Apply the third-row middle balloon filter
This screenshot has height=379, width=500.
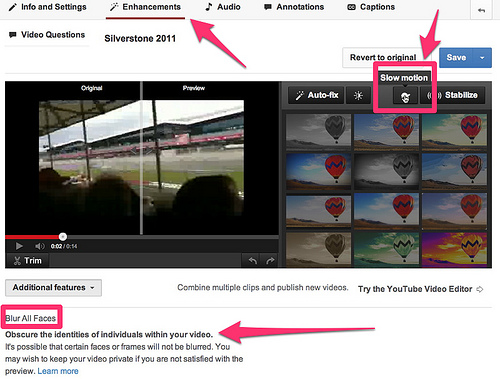(x=386, y=211)
